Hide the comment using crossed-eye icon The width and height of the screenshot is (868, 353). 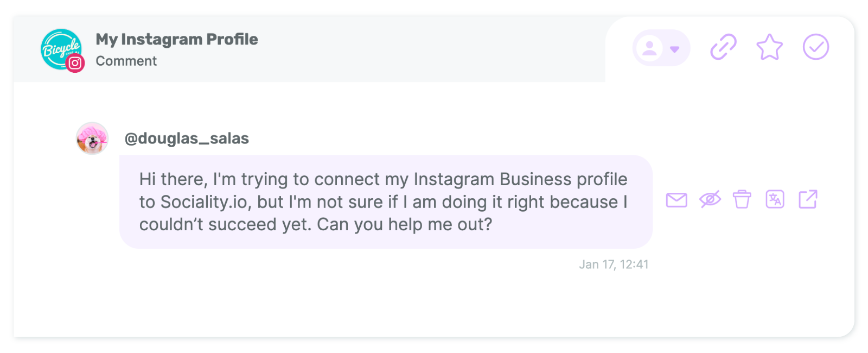pyautogui.click(x=710, y=200)
